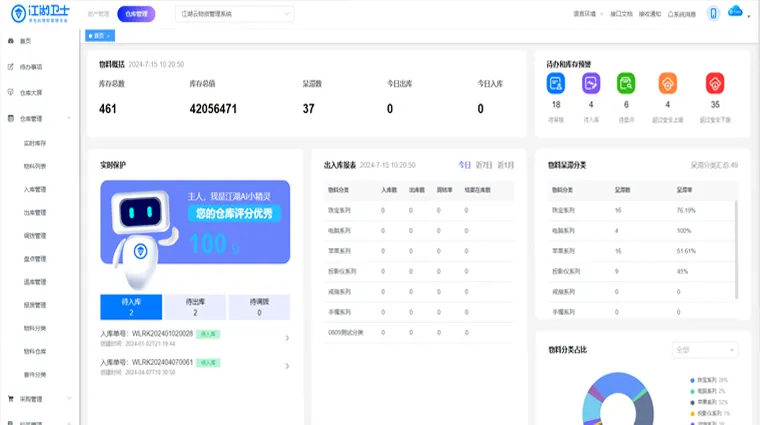The width and height of the screenshot is (760, 425).
Task: Click the bell 系统消息 notification item
Action: tap(681, 14)
